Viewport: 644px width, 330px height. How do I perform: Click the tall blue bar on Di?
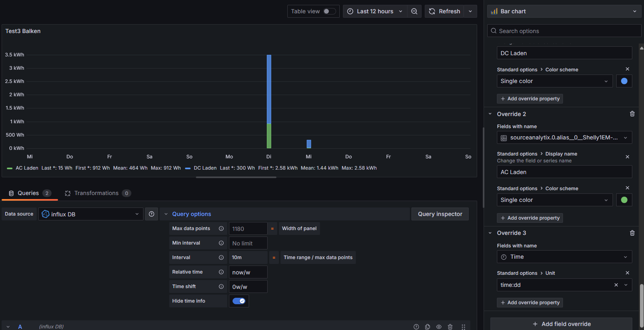pyautogui.click(x=269, y=89)
